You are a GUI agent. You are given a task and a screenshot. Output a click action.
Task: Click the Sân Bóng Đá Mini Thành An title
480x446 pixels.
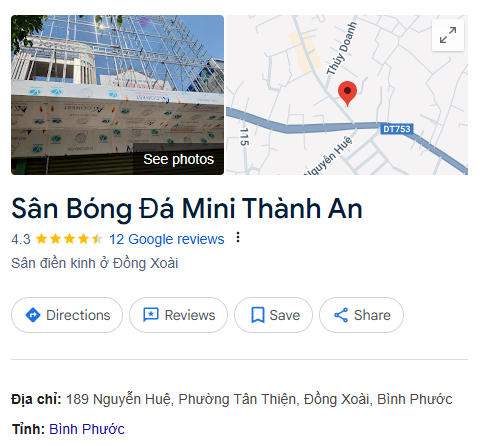pyautogui.click(x=187, y=209)
